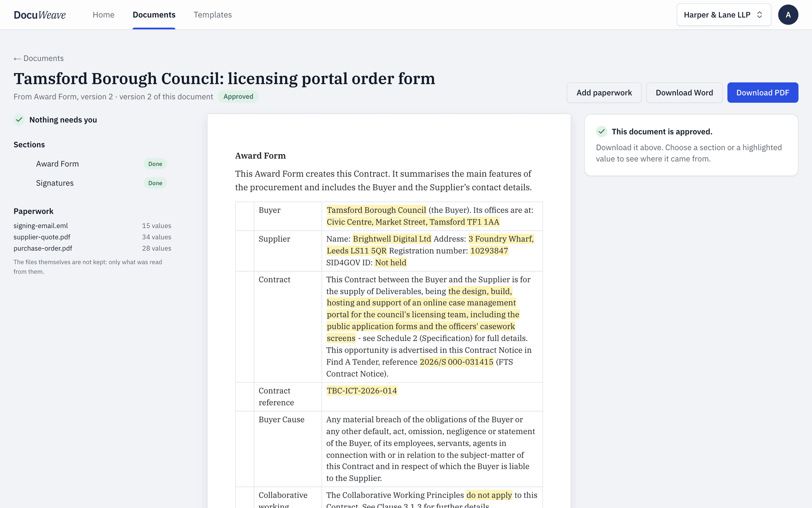
Task: Select supplier-quote.pdf in Paperwork
Action: pyautogui.click(x=42, y=237)
